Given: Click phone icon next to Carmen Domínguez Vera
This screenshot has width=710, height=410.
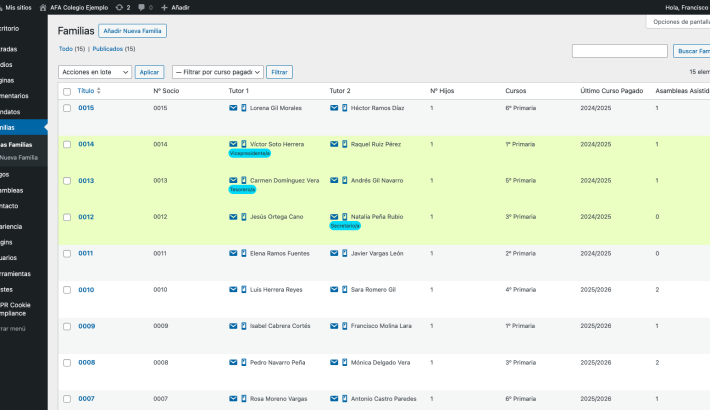Looking at the screenshot, I should [x=243, y=180].
